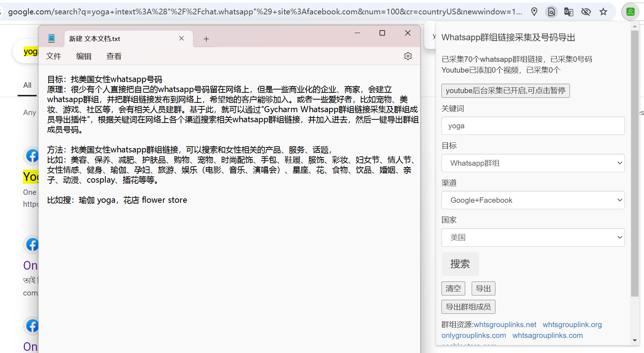This screenshot has width=644, height=353.
Task: Click the highlighted 'Yo' result title
Action: 31,177
